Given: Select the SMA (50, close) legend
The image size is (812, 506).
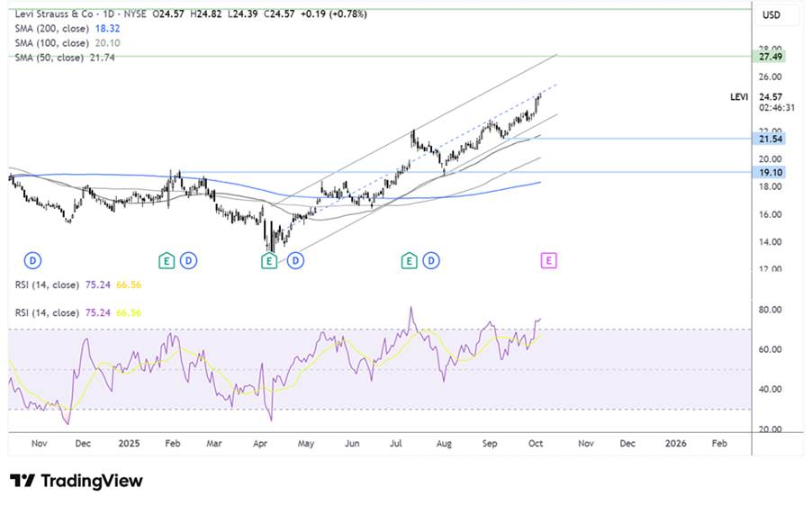Looking at the screenshot, I should (50, 58).
